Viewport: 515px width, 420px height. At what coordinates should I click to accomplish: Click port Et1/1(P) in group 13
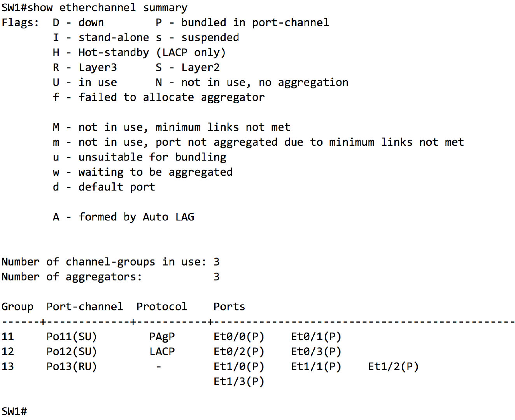click(x=316, y=366)
